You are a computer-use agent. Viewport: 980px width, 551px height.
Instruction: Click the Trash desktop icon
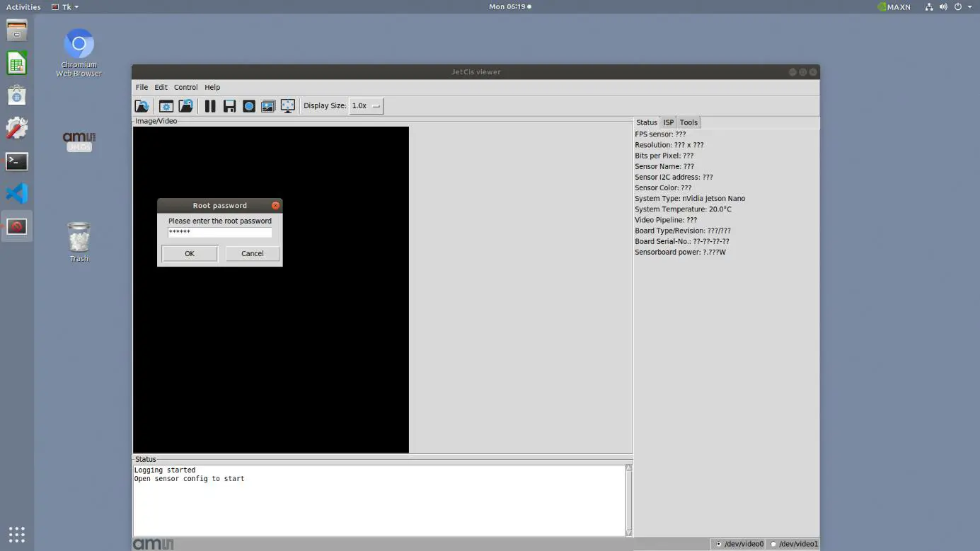pos(79,242)
